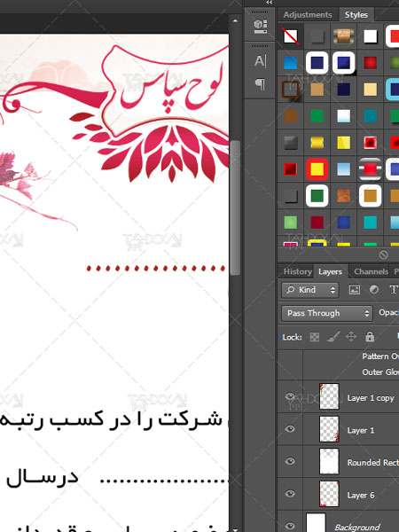Apply the pale yellow style swatch

370,90
